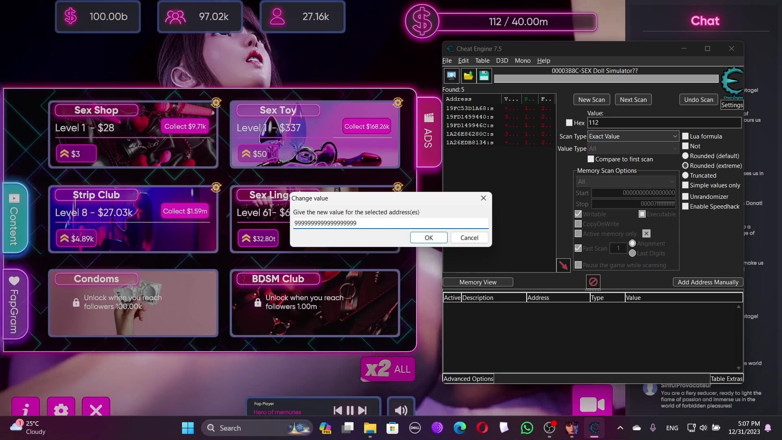Skip to previous track in Fap Player
This screenshot has width=782, height=440.
(338, 410)
